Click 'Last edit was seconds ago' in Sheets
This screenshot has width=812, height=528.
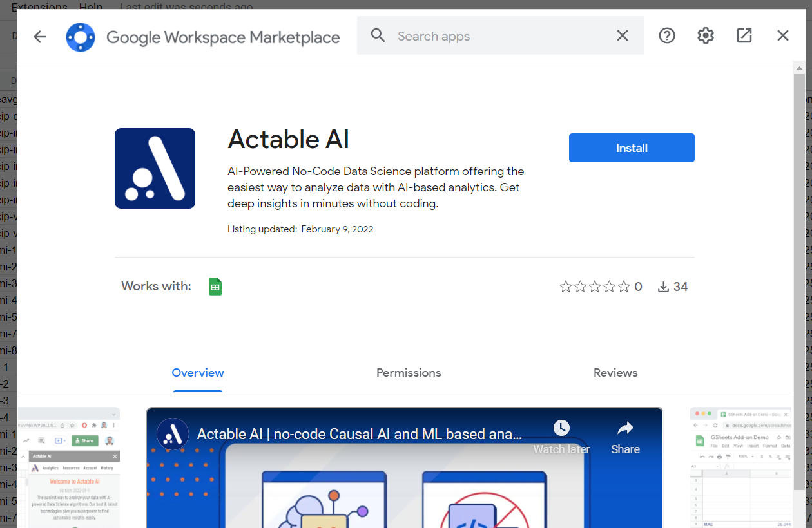(x=186, y=7)
